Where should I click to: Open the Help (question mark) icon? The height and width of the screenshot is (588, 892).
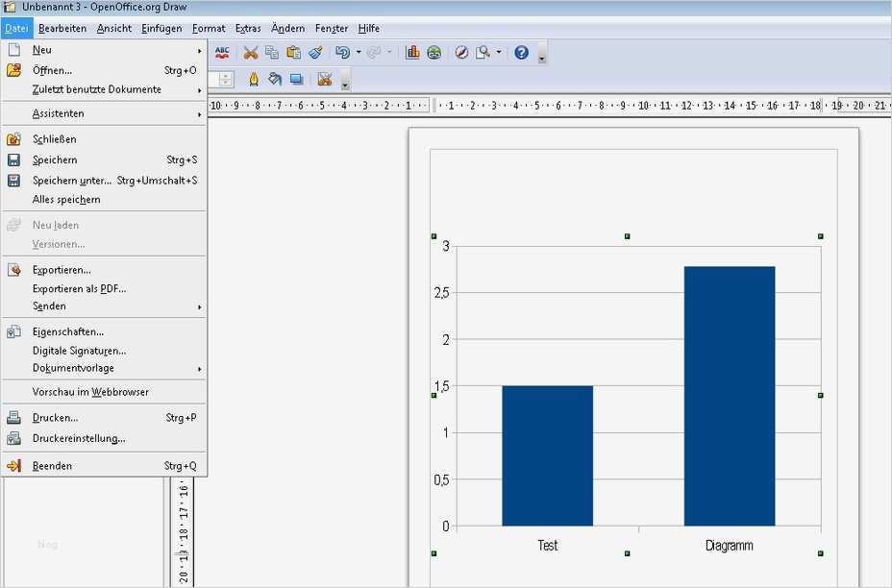click(x=520, y=52)
